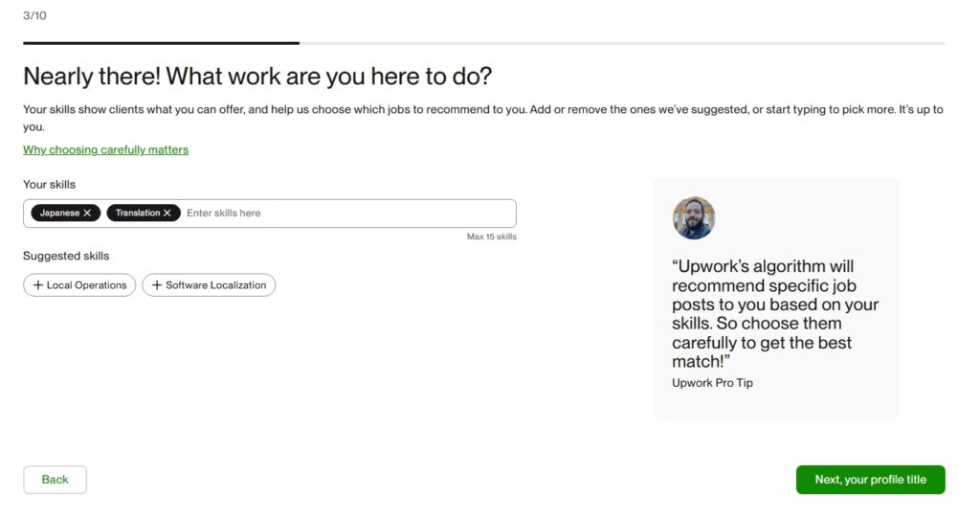The height and width of the screenshot is (518, 980).
Task: Open 'Why choosing carefully matters' link
Action: point(105,150)
